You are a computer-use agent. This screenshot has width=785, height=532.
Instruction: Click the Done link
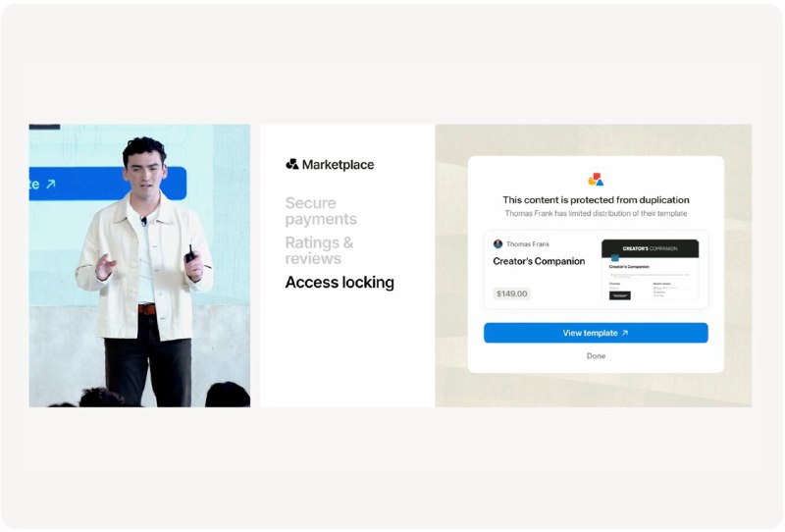tap(596, 355)
